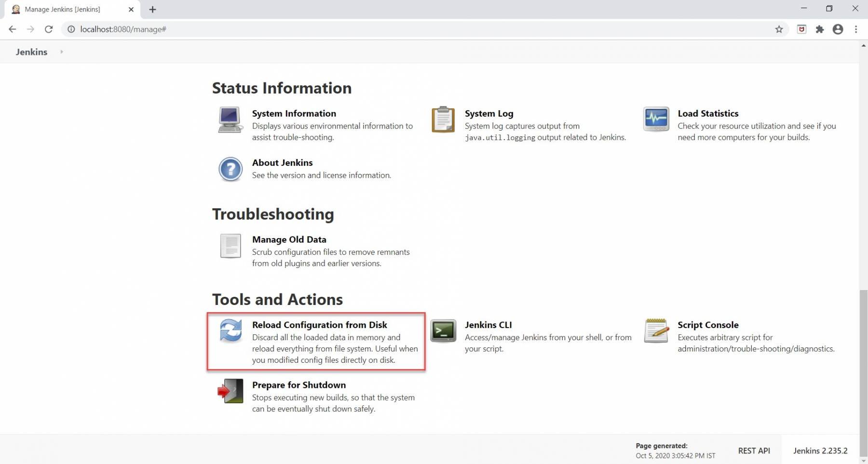Click the Jenkins breadcrumb link

coord(31,52)
